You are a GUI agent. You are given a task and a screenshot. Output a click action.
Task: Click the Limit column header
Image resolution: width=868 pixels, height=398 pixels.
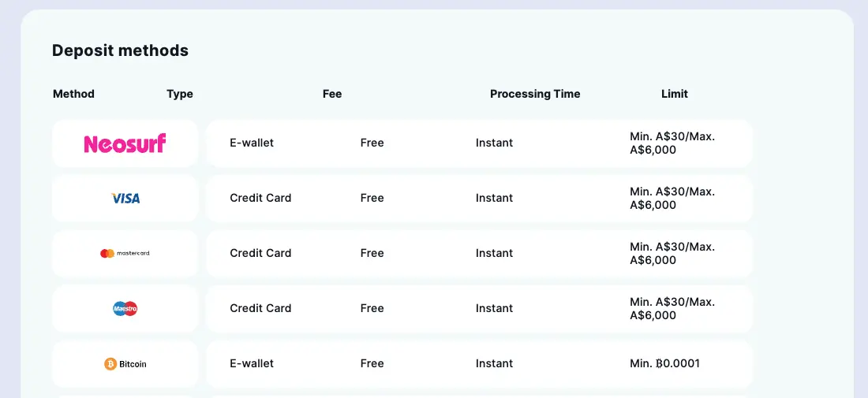(x=675, y=94)
